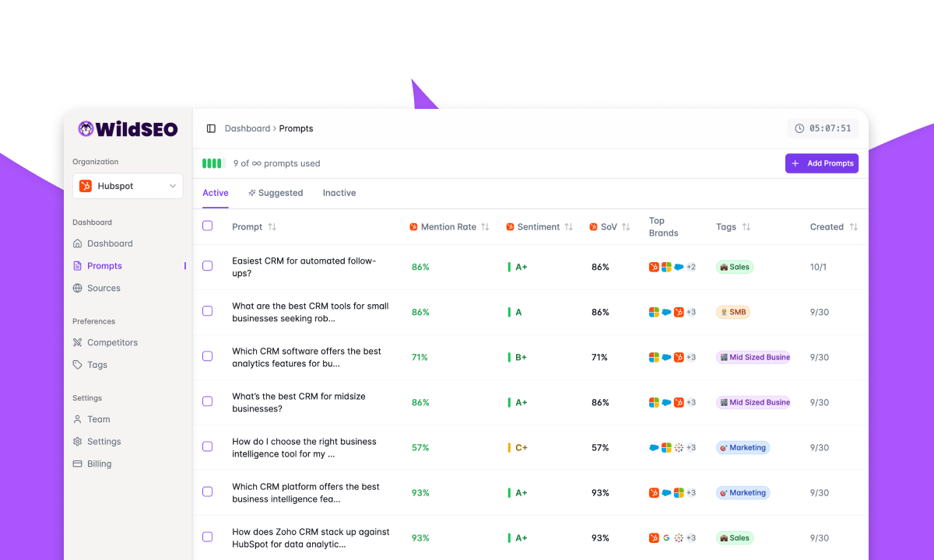This screenshot has height=560, width=934.
Task: Click the HubSpot brand icon in the first row
Action: [653, 266]
